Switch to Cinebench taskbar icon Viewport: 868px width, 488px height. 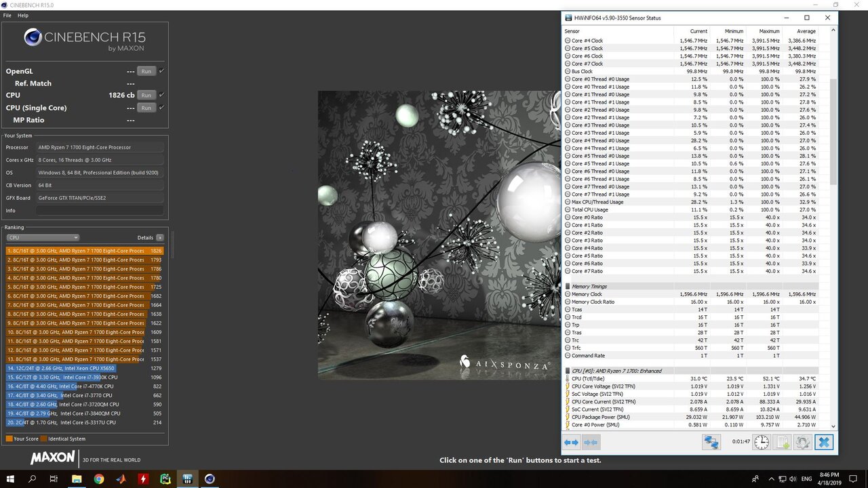210,479
